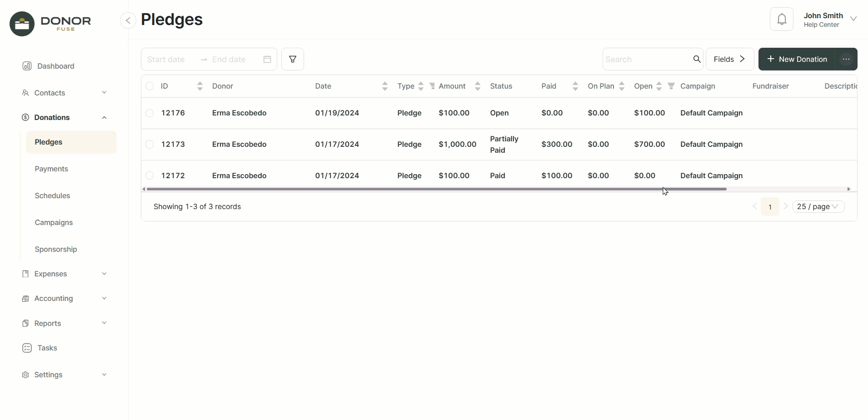Open the Fields column chooser

[x=729, y=59]
